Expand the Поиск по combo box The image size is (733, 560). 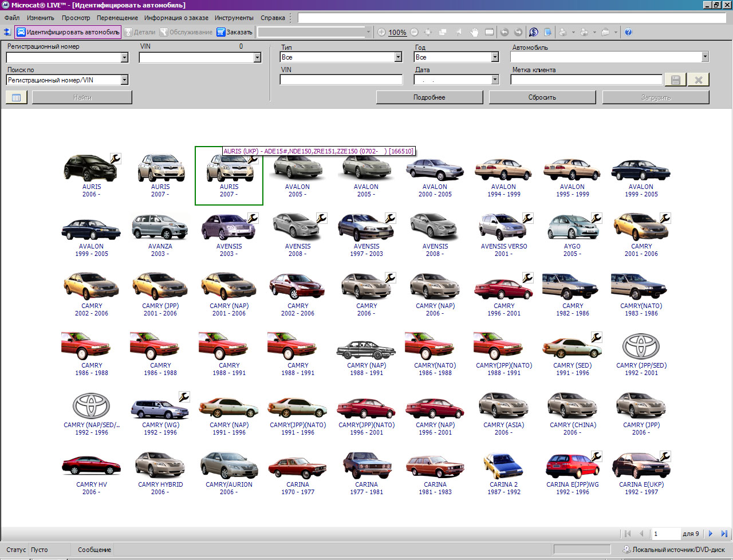coord(124,80)
